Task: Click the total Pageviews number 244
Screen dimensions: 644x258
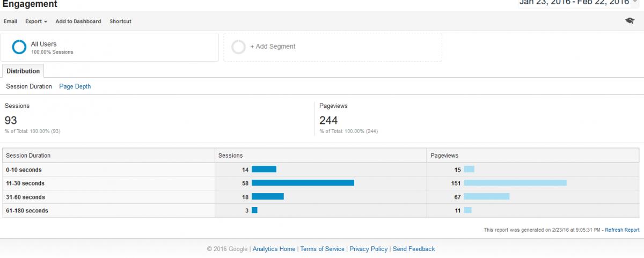Action: pos(328,120)
